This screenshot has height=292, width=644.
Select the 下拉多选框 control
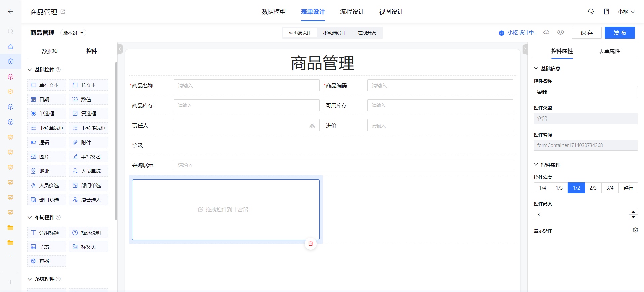(89, 128)
